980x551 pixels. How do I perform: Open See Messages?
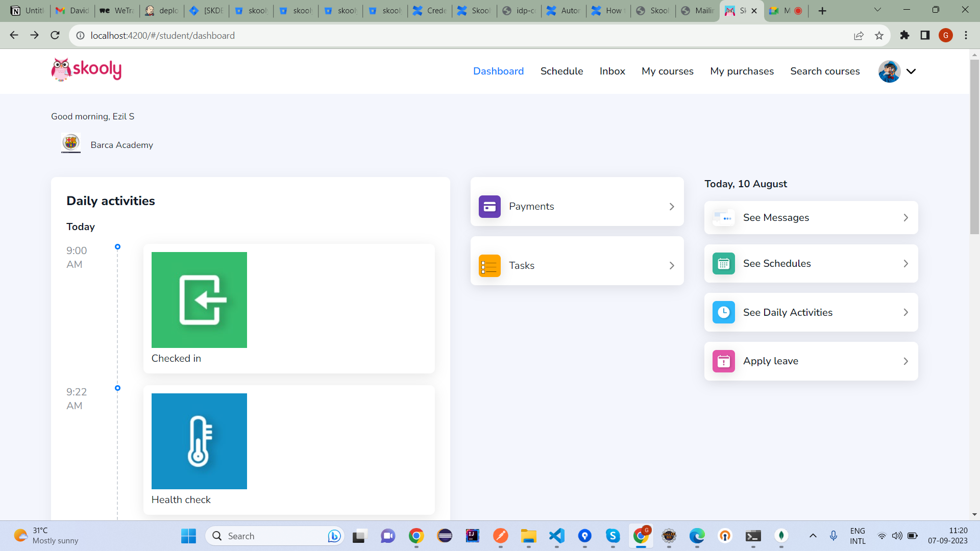[x=776, y=217]
